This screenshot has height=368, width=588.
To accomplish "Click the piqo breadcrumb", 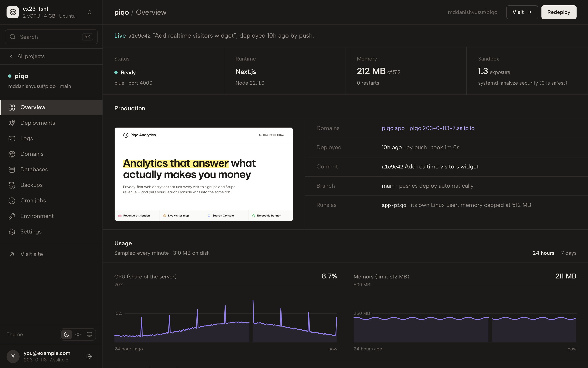I will coord(121,12).
